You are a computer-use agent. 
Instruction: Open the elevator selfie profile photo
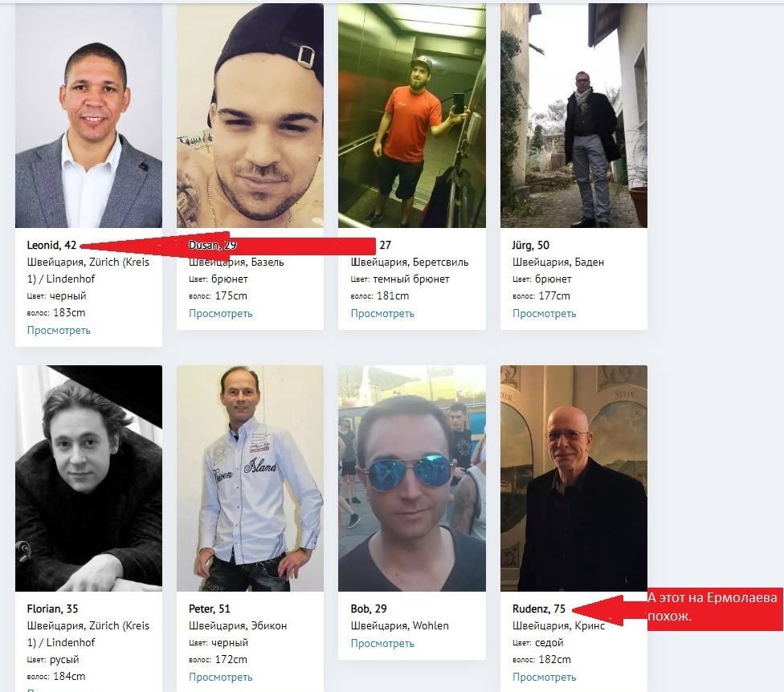click(x=412, y=116)
